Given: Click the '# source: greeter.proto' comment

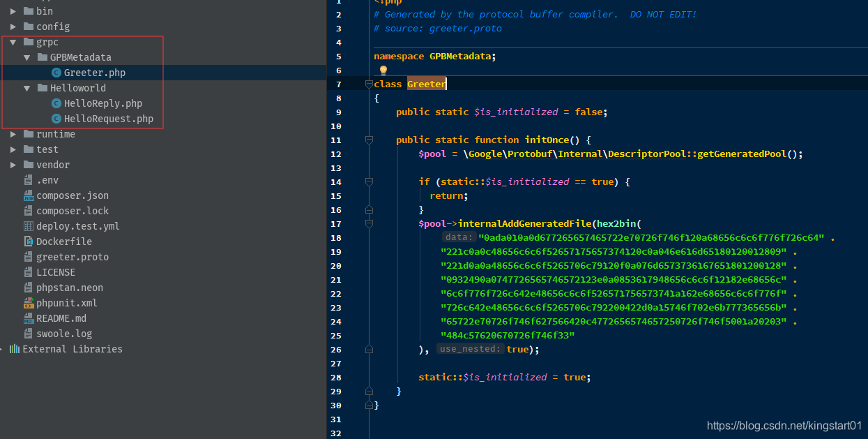Looking at the screenshot, I should (x=438, y=28).
